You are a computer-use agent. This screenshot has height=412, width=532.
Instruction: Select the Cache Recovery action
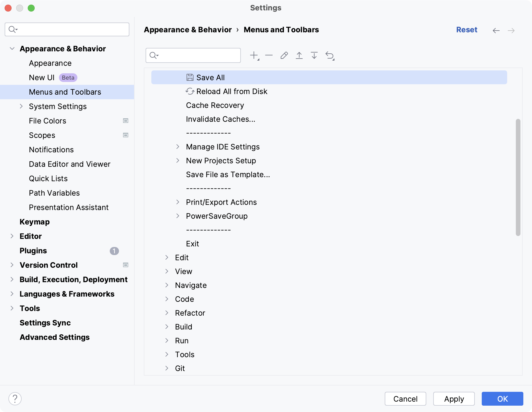click(x=215, y=105)
